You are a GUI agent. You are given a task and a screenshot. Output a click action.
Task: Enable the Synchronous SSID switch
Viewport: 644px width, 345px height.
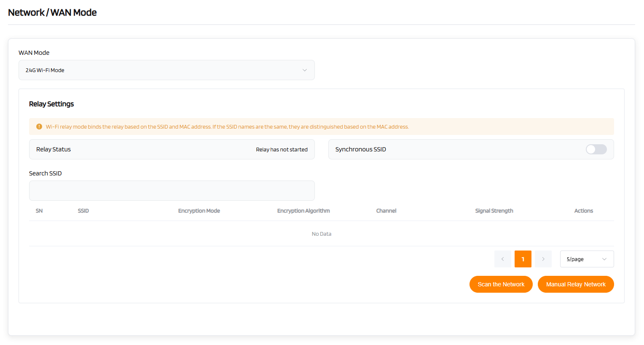click(596, 149)
